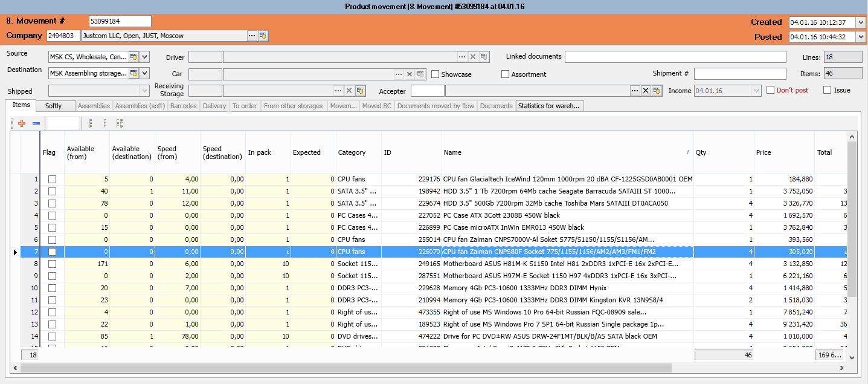Viewport: 868px width, 384px height.
Task: Toggle the Assortment checkbox
Action: click(505, 74)
